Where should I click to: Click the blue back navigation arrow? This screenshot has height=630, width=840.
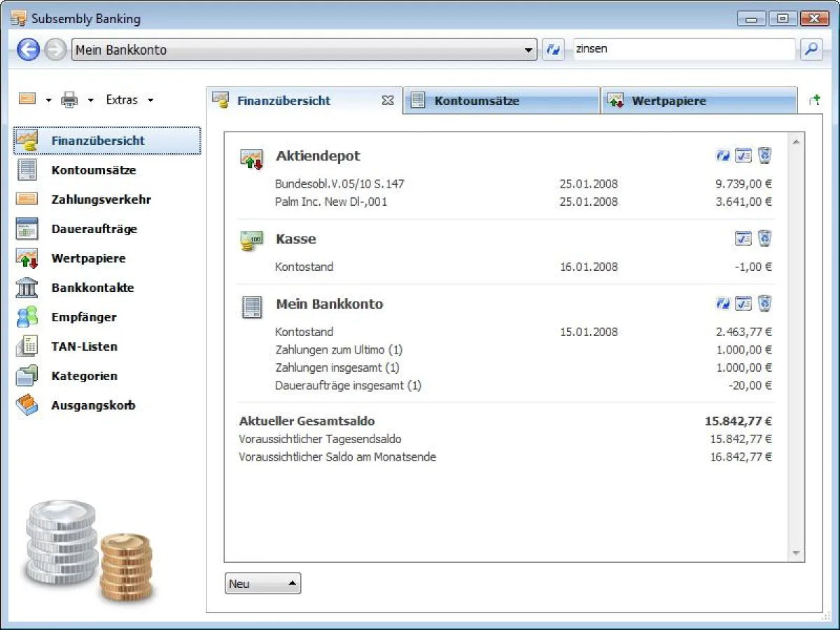(x=28, y=50)
